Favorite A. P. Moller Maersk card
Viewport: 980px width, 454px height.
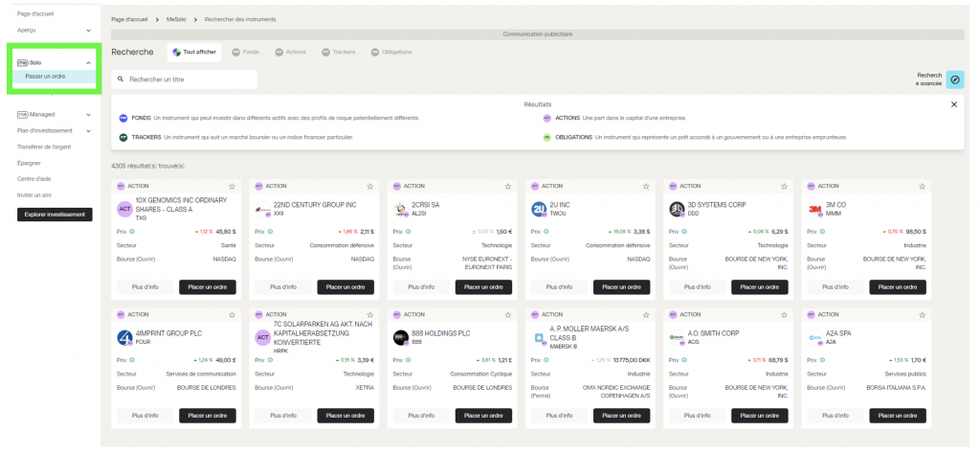[x=646, y=314]
